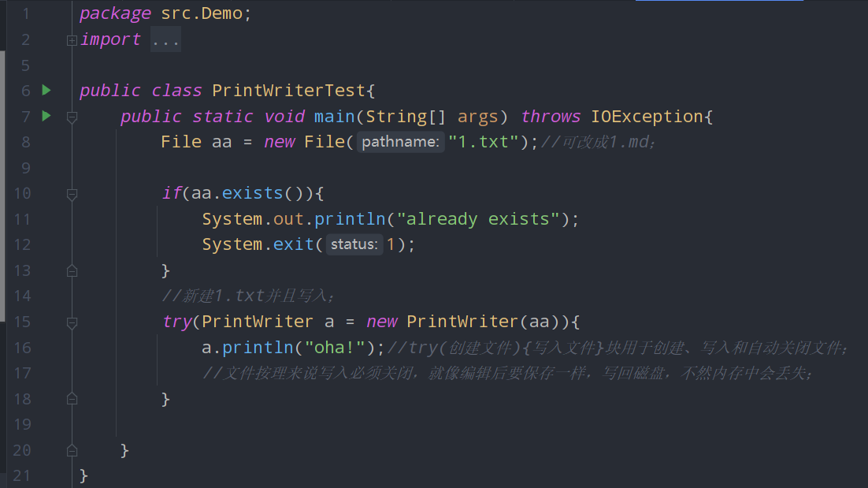Run PrintWriterTest via green gutter arrow on line 6
The image size is (868, 488).
[45, 90]
